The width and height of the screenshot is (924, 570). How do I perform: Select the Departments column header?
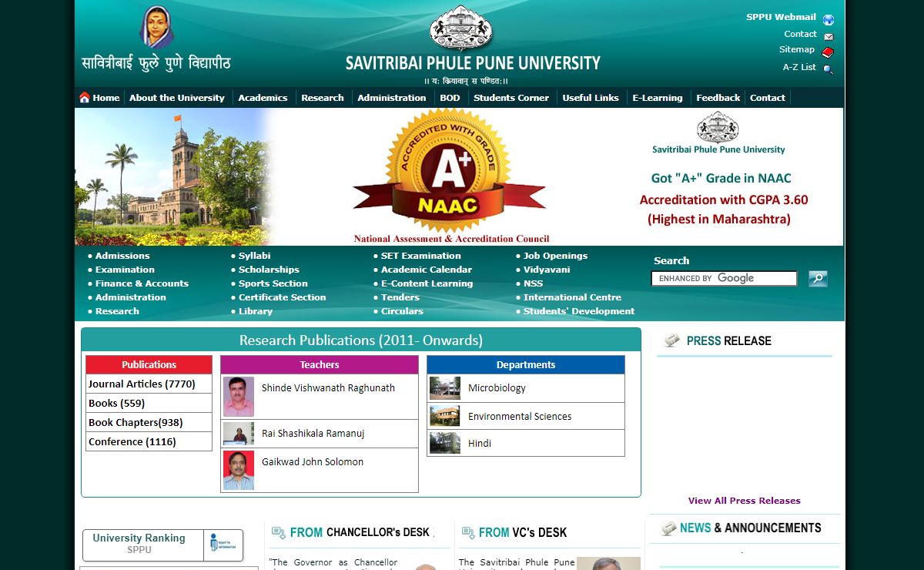click(x=526, y=364)
